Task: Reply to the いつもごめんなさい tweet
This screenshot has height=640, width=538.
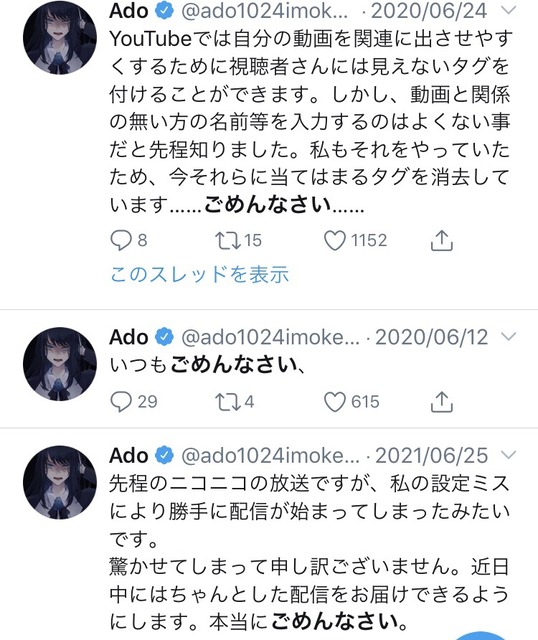Action: (x=121, y=402)
